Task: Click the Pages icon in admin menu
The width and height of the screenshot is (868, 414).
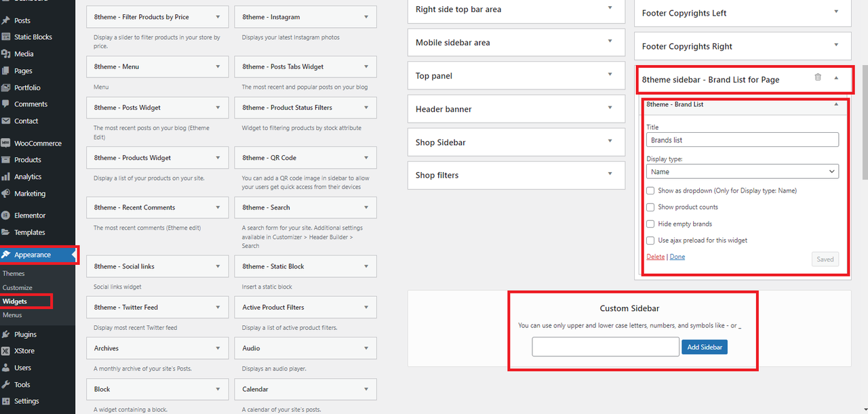Action: [6, 70]
